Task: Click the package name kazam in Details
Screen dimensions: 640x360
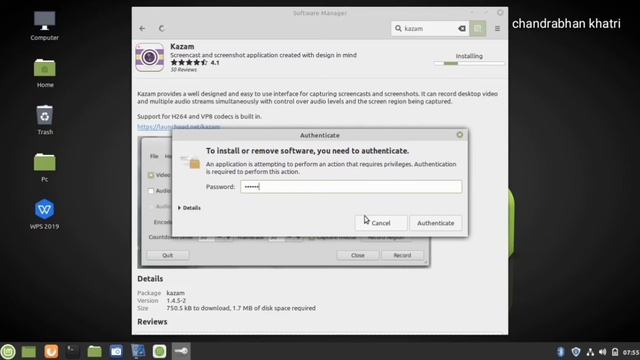Action: (176, 293)
